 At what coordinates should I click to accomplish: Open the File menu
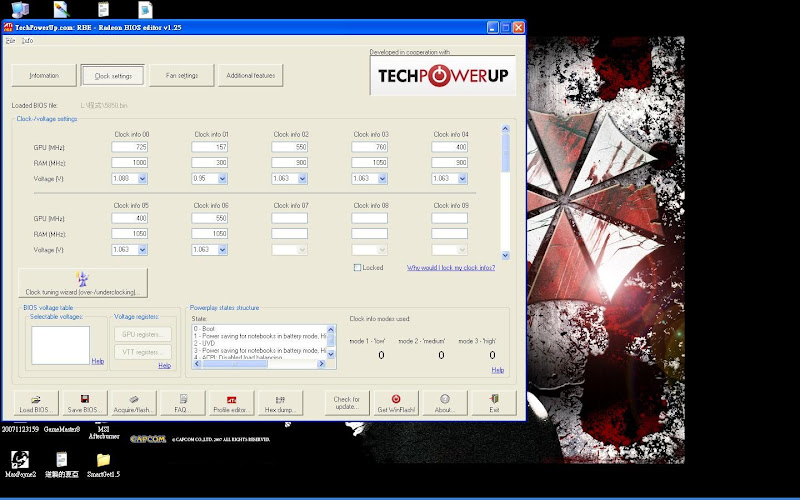coord(10,40)
